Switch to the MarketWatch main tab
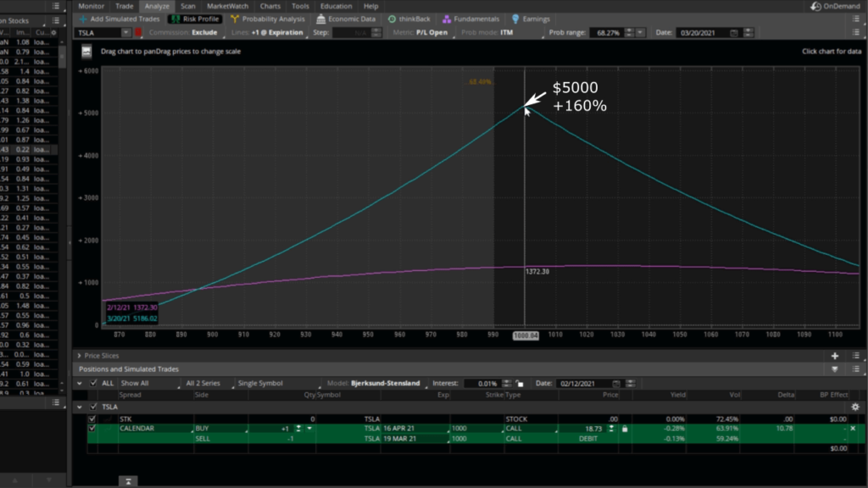The width and height of the screenshot is (868, 488). [227, 6]
